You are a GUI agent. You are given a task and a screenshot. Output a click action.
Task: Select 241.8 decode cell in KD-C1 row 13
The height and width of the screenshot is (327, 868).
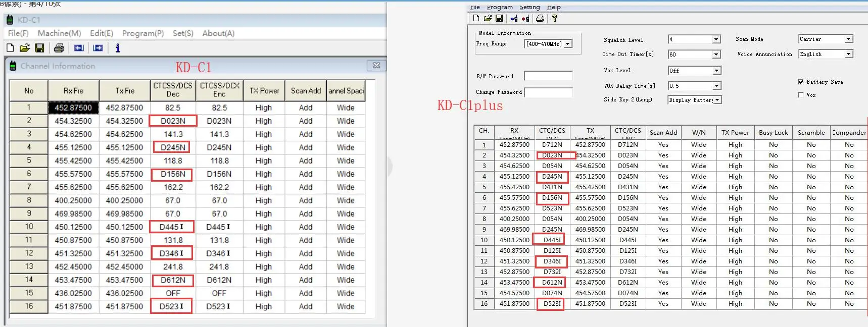(173, 266)
